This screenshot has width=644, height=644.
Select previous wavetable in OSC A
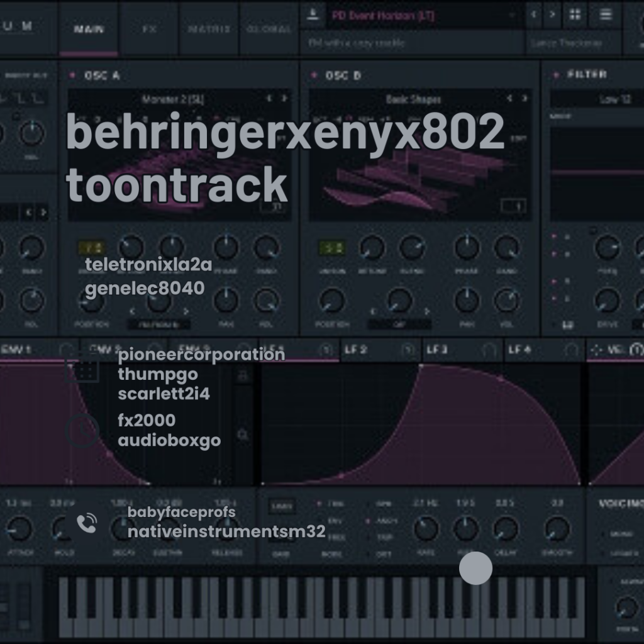[269, 98]
